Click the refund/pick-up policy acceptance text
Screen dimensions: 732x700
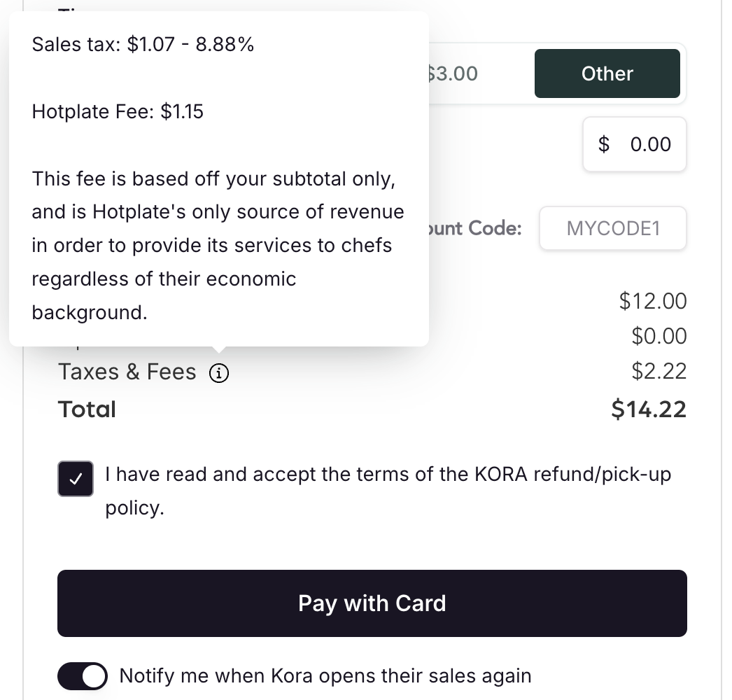(x=388, y=475)
